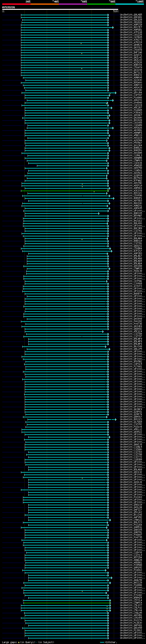Select the UniRef100_B4FIA6 label
Screen dimensions: 146x644
coord(131,53)
